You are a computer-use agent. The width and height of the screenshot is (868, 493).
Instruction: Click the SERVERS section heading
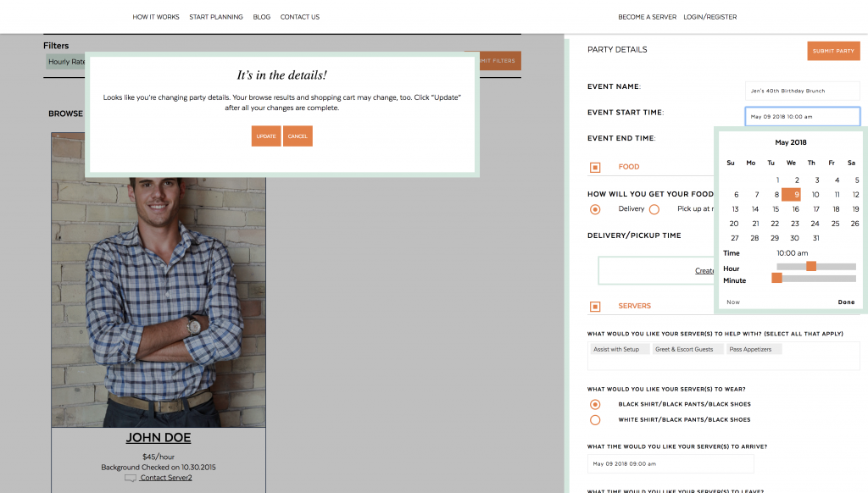click(x=634, y=306)
